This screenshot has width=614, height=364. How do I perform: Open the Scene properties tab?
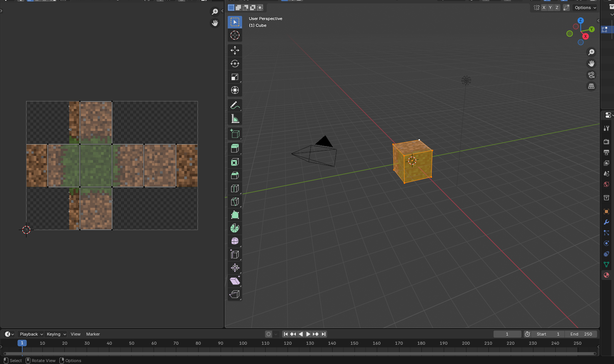pos(606,173)
